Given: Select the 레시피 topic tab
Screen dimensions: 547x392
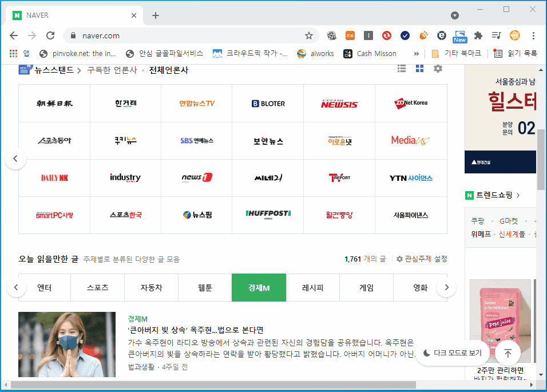Looking at the screenshot, I should (312, 288).
